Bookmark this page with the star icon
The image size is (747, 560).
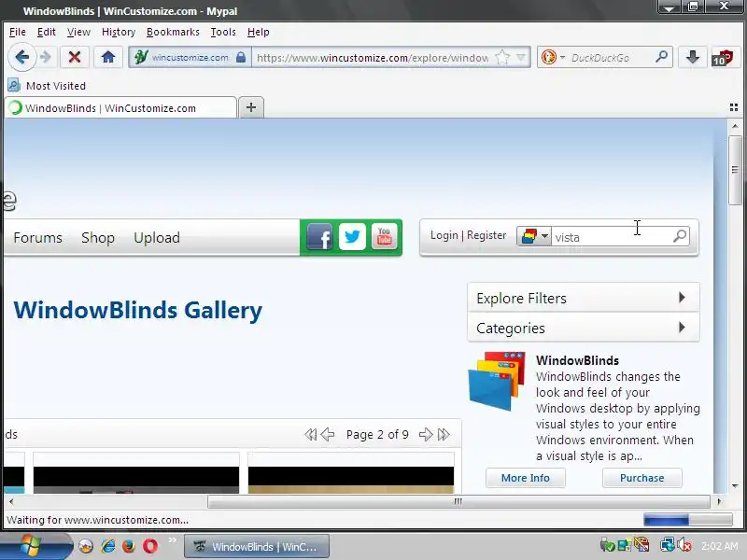(502, 58)
